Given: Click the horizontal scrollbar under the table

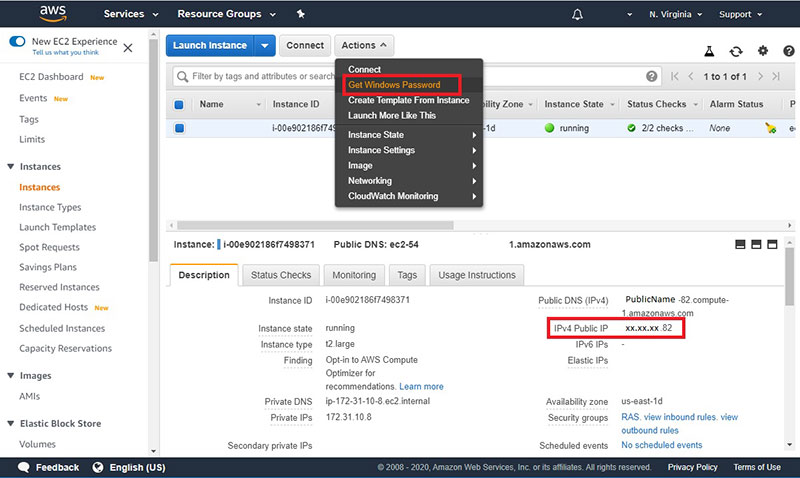Looking at the screenshot, I should click(x=315, y=225).
